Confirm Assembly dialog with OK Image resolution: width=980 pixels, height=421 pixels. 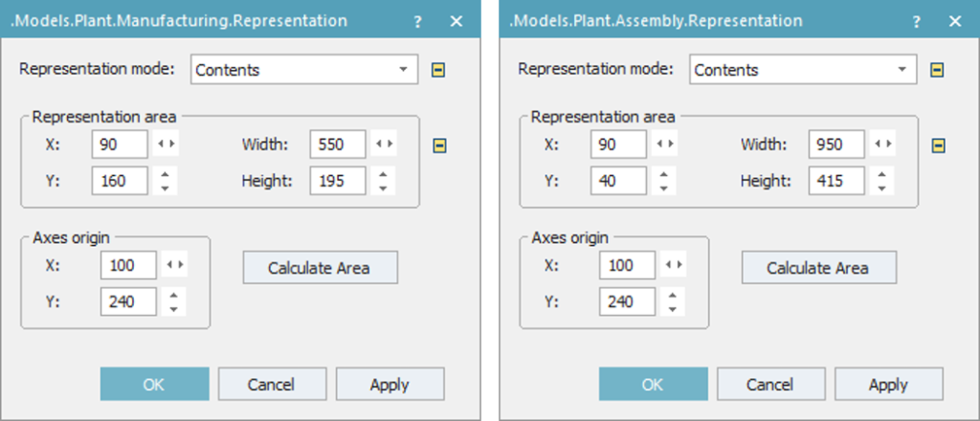point(653,384)
